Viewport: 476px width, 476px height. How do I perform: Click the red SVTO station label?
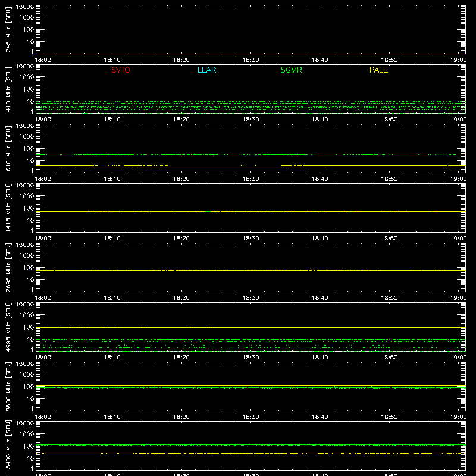click(x=121, y=70)
